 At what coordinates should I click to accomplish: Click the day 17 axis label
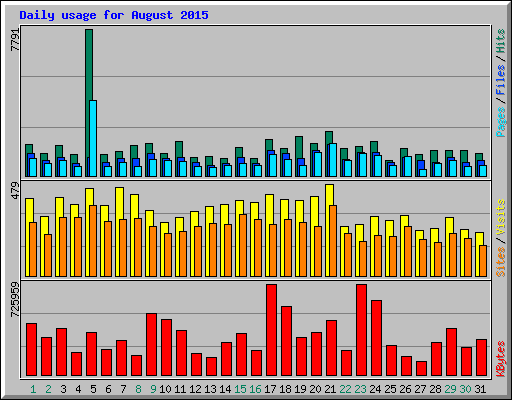point(270,389)
